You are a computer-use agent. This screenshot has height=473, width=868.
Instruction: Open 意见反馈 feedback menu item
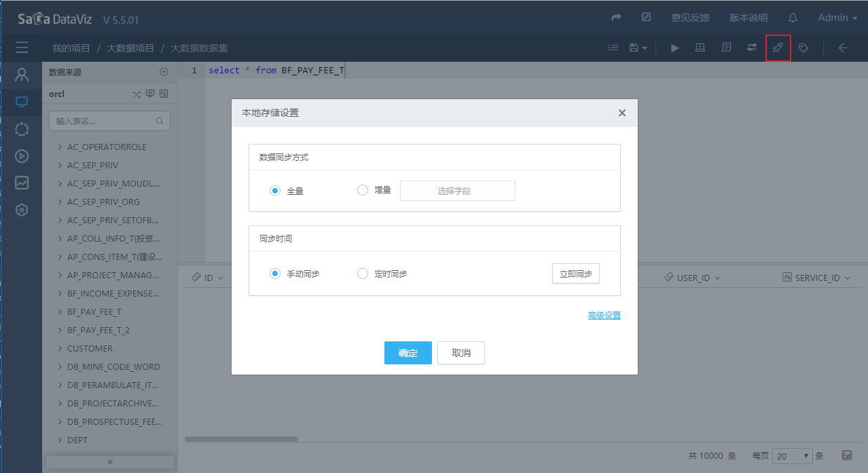[x=690, y=18]
